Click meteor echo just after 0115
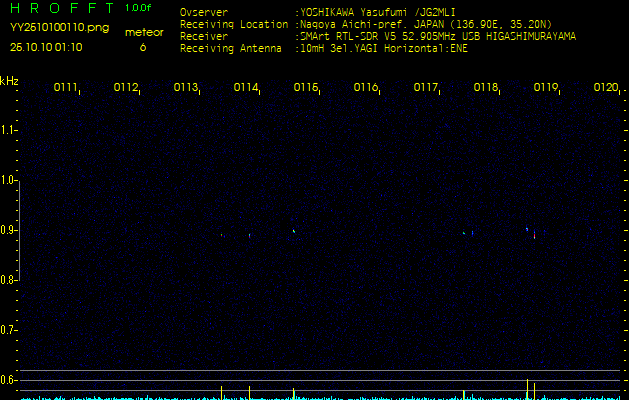The height and width of the screenshot is (400, 629). pyautogui.click(x=294, y=231)
